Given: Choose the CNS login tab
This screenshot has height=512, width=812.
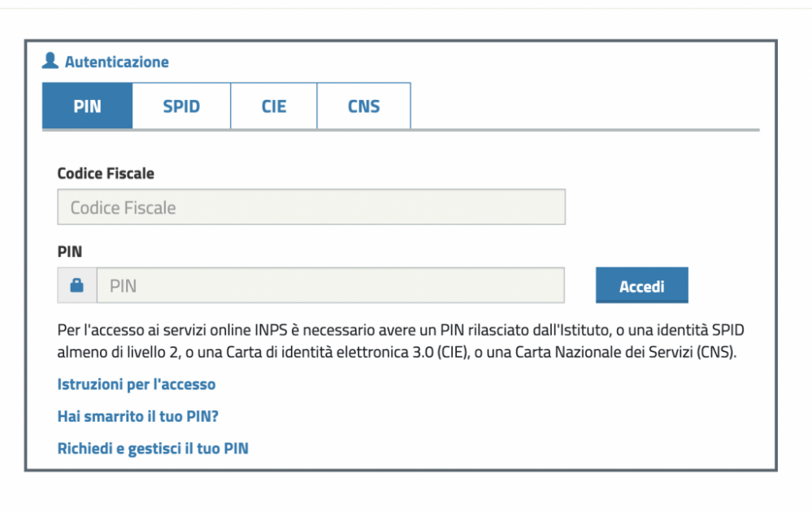Looking at the screenshot, I should (x=363, y=106).
